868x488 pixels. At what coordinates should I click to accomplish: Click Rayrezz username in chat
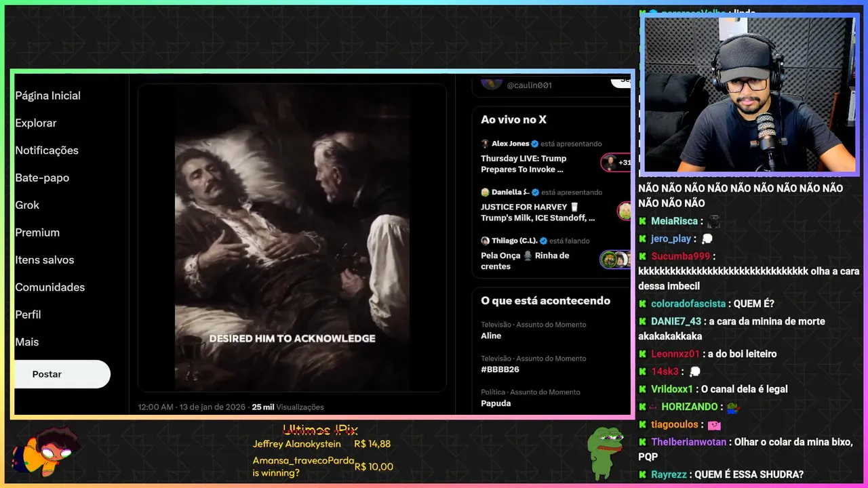click(x=669, y=474)
